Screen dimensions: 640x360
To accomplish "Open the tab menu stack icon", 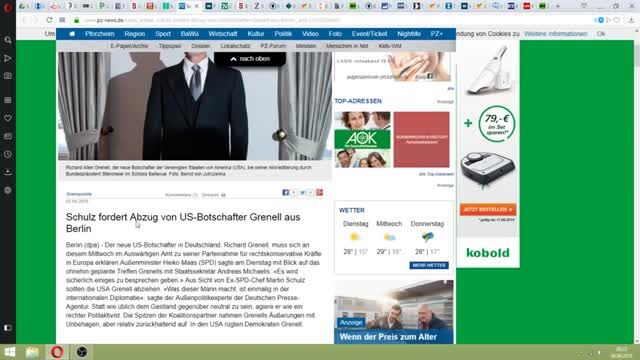I will 584,6.
